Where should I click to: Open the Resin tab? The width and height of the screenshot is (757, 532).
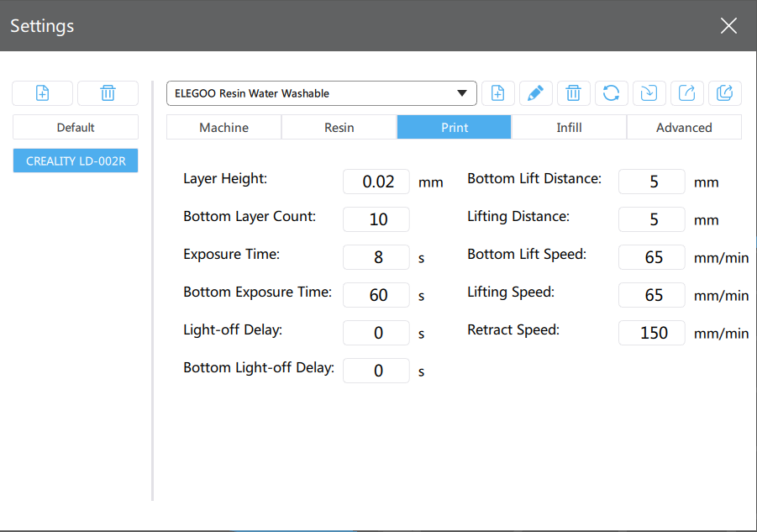click(x=339, y=128)
